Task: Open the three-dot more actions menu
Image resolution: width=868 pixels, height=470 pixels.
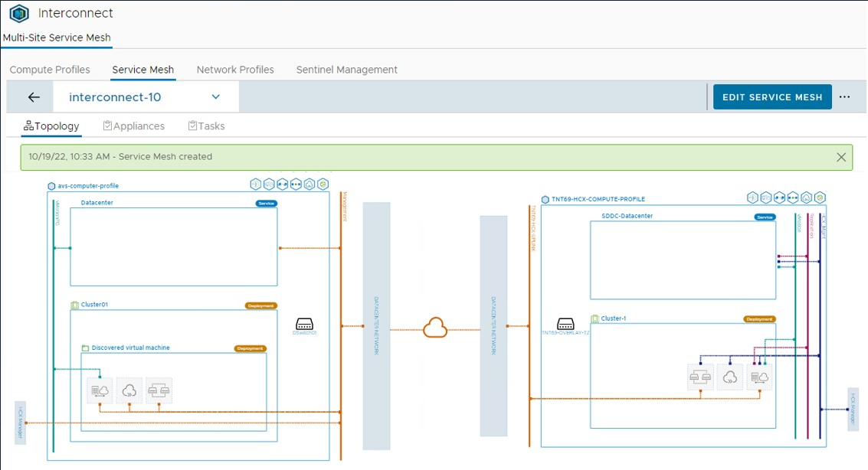Action: pos(844,96)
